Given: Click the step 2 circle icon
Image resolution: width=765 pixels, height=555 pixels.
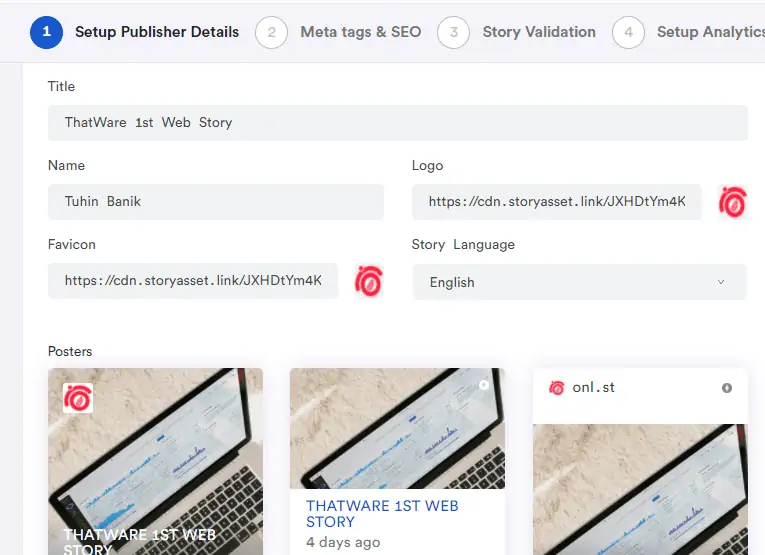Looking at the screenshot, I should point(271,32).
